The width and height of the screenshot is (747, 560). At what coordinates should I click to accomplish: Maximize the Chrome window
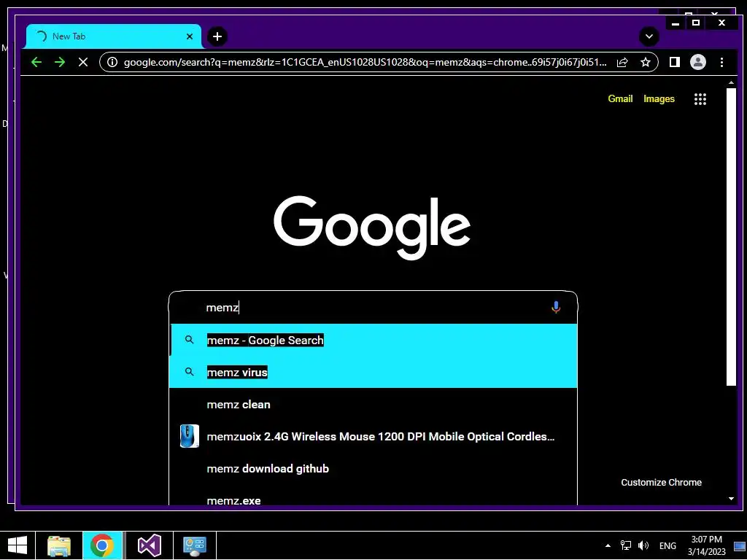pos(695,23)
